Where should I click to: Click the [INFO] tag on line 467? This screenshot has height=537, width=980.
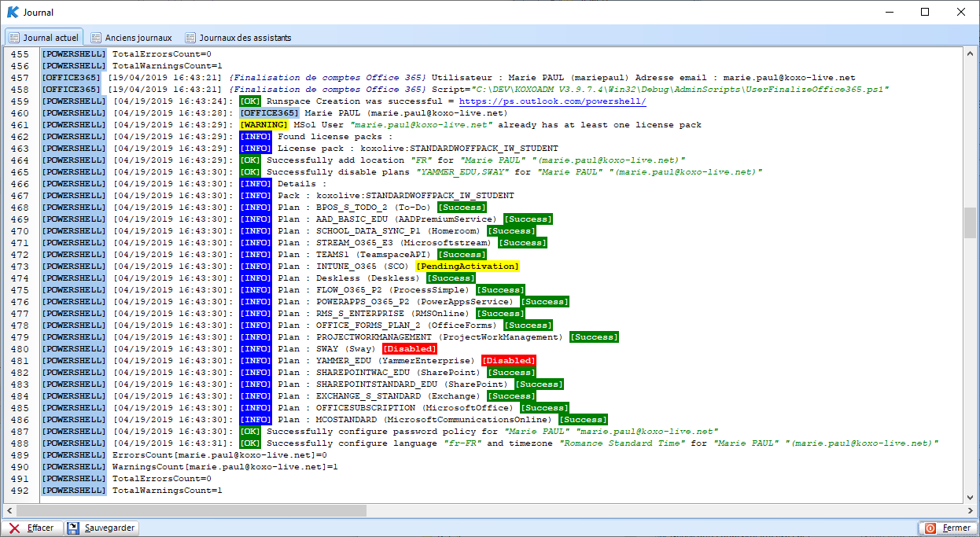(256, 196)
